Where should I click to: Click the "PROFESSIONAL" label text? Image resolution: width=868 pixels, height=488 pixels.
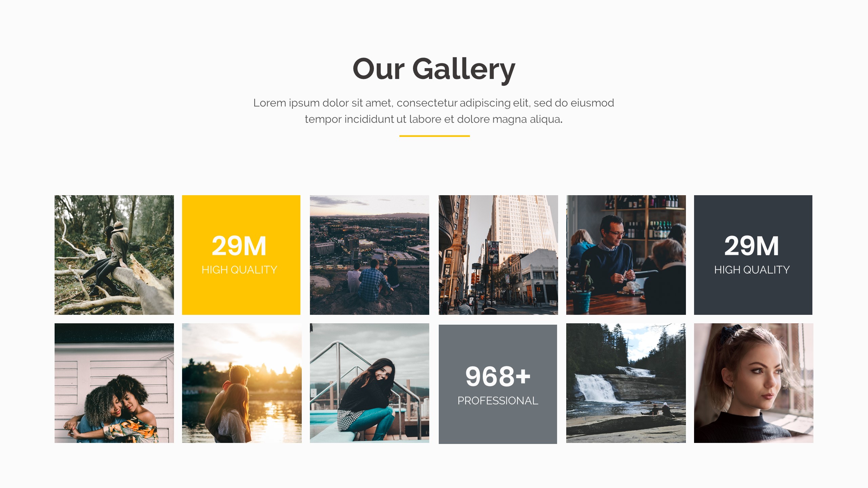(x=498, y=401)
